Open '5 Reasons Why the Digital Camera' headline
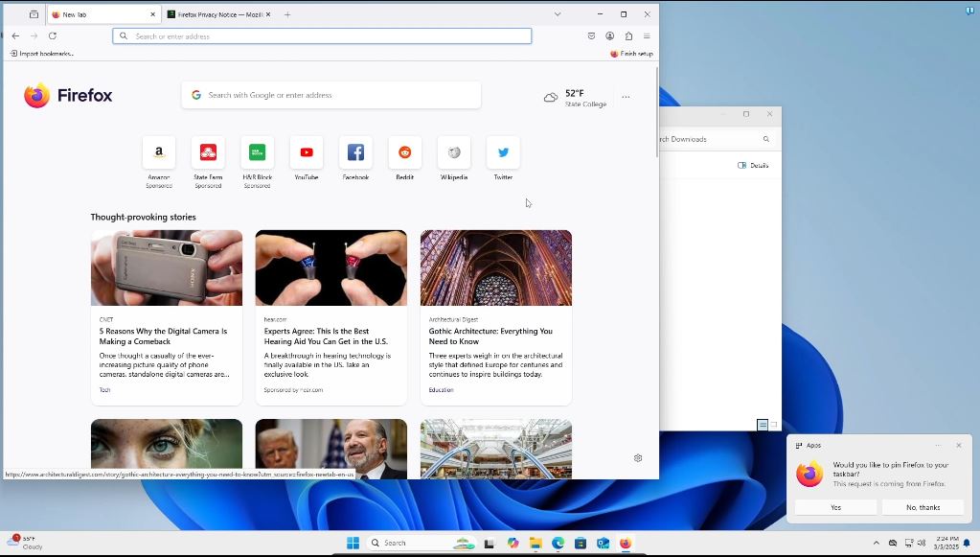Image resolution: width=980 pixels, height=557 pixels. click(x=163, y=337)
